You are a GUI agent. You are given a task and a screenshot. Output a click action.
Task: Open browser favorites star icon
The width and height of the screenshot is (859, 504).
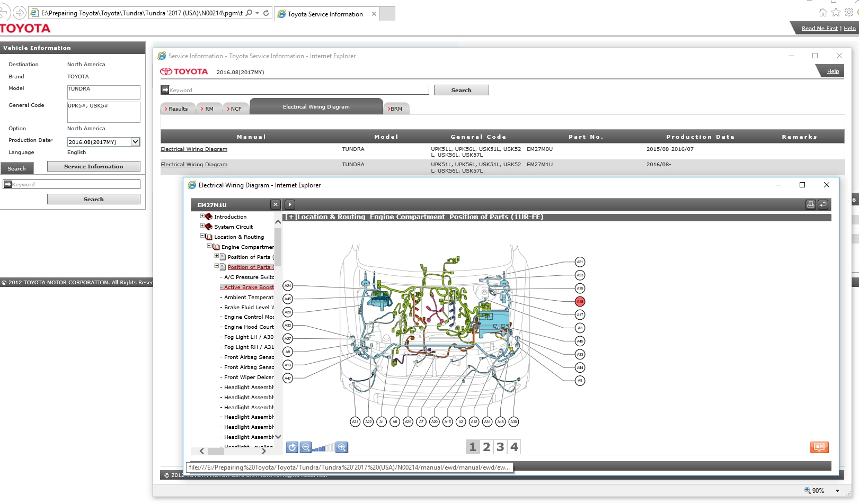pos(836,13)
